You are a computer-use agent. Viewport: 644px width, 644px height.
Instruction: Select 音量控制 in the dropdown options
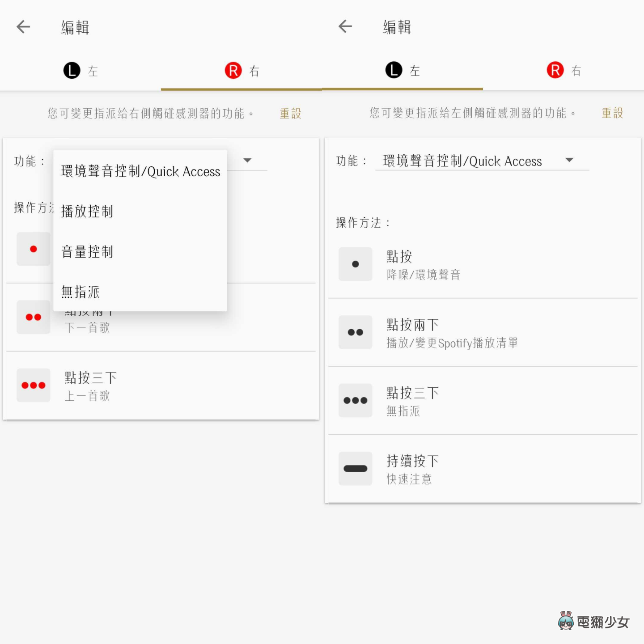tap(87, 251)
